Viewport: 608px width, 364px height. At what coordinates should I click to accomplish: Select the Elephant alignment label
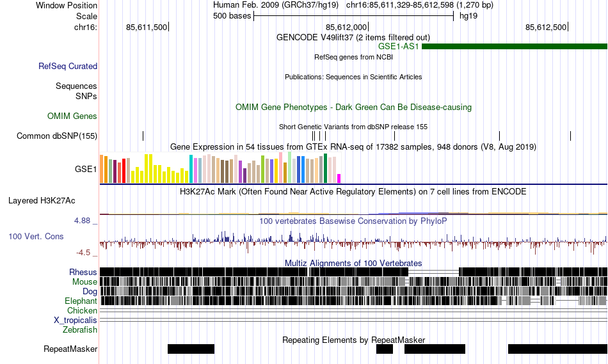click(x=81, y=301)
